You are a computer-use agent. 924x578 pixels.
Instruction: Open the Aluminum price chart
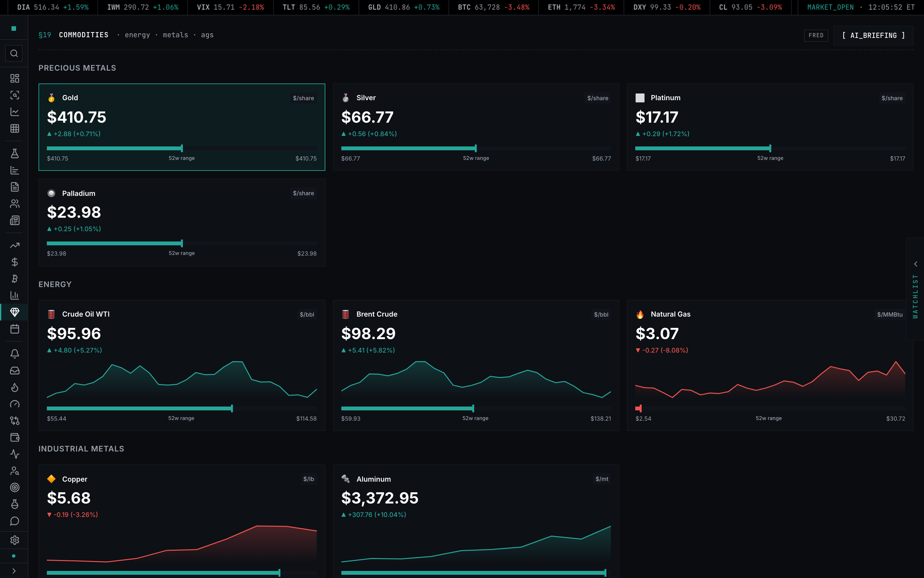point(476,544)
